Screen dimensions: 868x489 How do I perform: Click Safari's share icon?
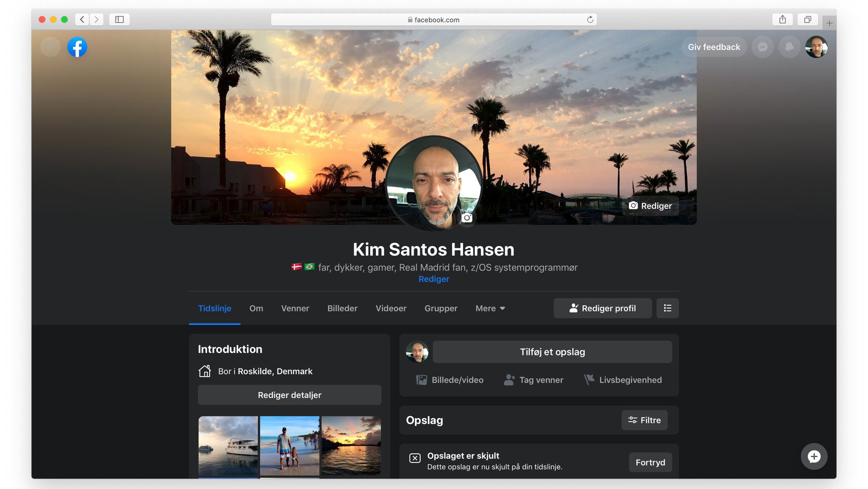click(x=782, y=19)
